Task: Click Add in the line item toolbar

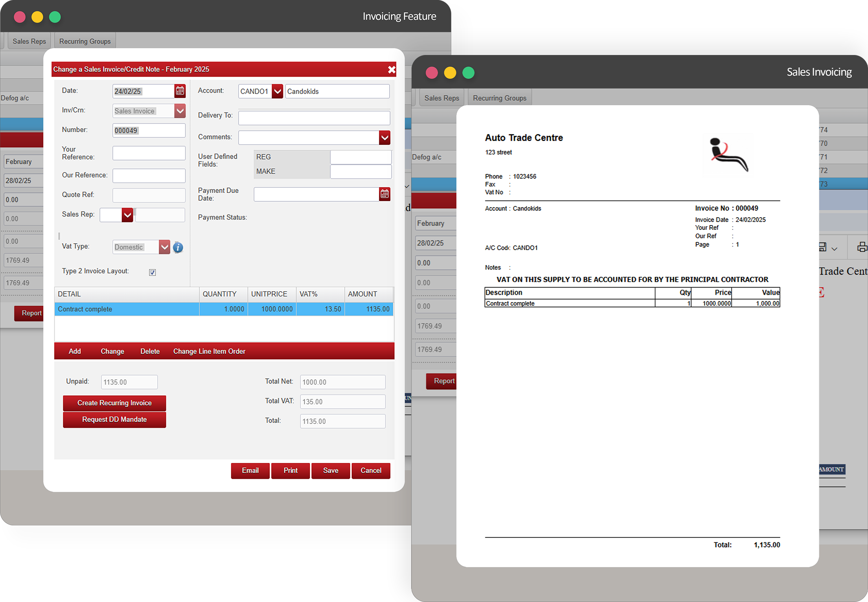Action: tap(75, 351)
